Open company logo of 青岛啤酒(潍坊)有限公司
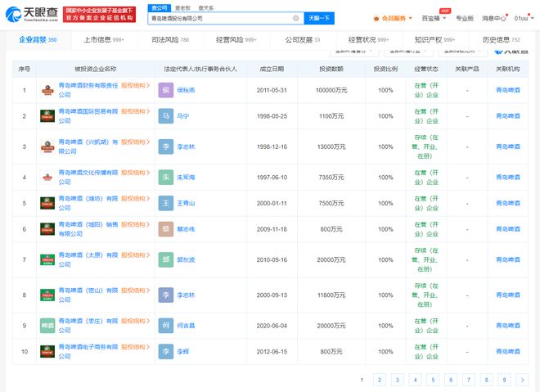 [x=47, y=203]
